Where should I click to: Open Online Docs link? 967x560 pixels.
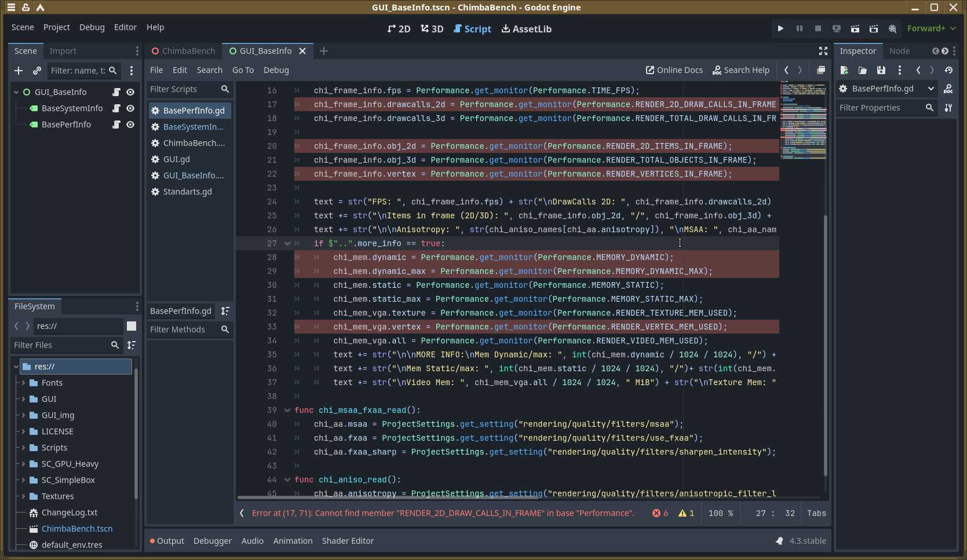674,70
